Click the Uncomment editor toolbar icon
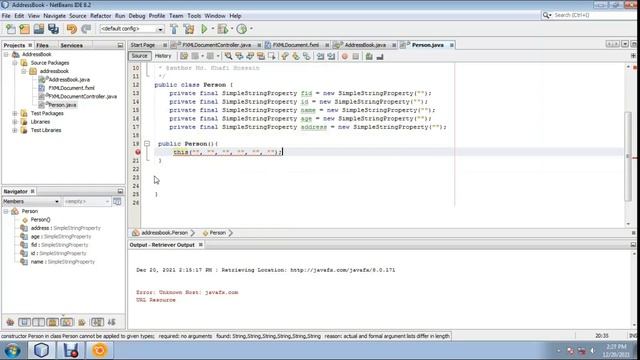The width and height of the screenshot is (640, 360). (x=380, y=56)
